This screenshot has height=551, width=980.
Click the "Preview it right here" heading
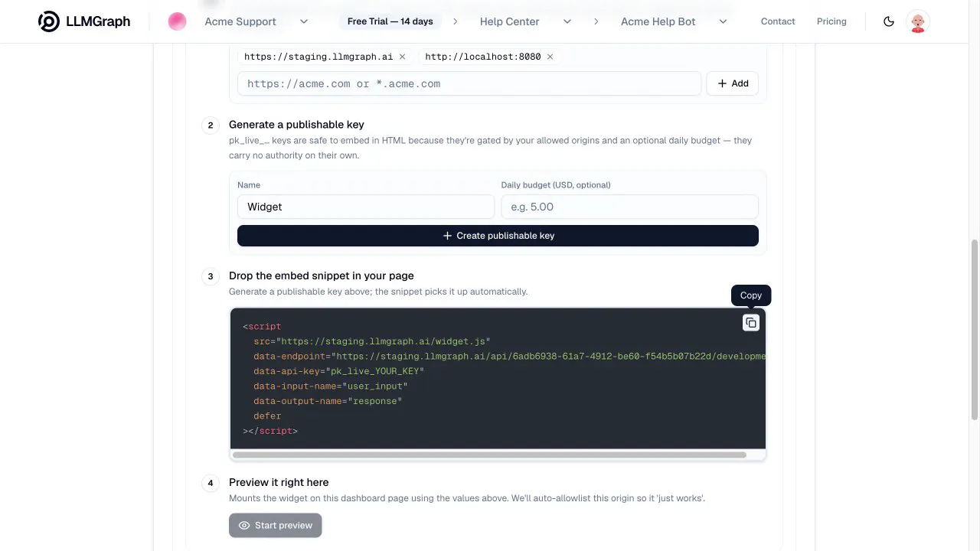pyautogui.click(x=279, y=482)
